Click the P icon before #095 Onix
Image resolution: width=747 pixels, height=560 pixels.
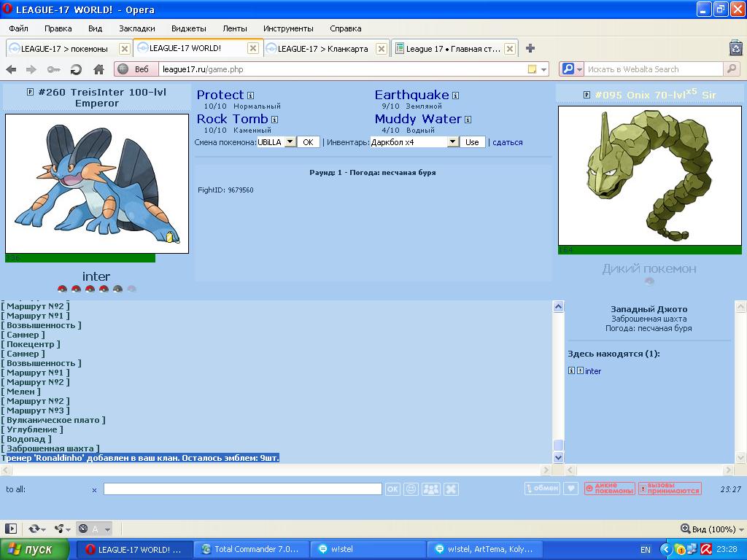(x=587, y=95)
